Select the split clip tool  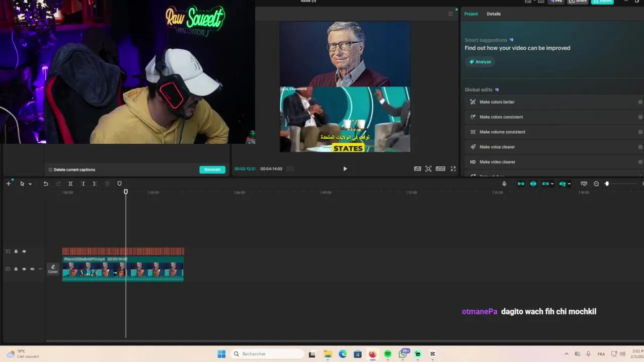tap(70, 184)
